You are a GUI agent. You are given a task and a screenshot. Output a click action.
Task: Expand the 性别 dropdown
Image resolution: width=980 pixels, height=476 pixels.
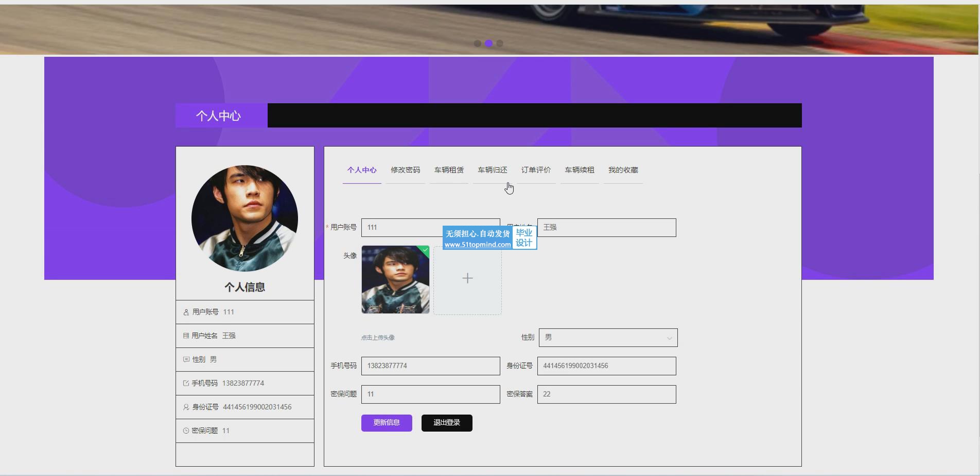click(x=608, y=338)
